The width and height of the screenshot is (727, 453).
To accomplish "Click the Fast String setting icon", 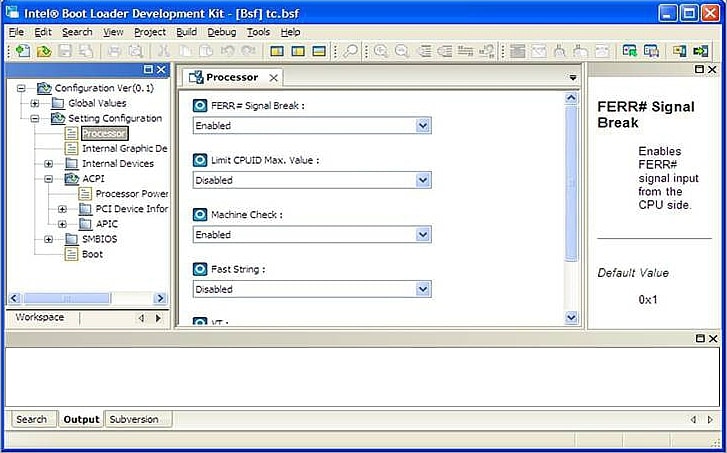I will (200, 269).
